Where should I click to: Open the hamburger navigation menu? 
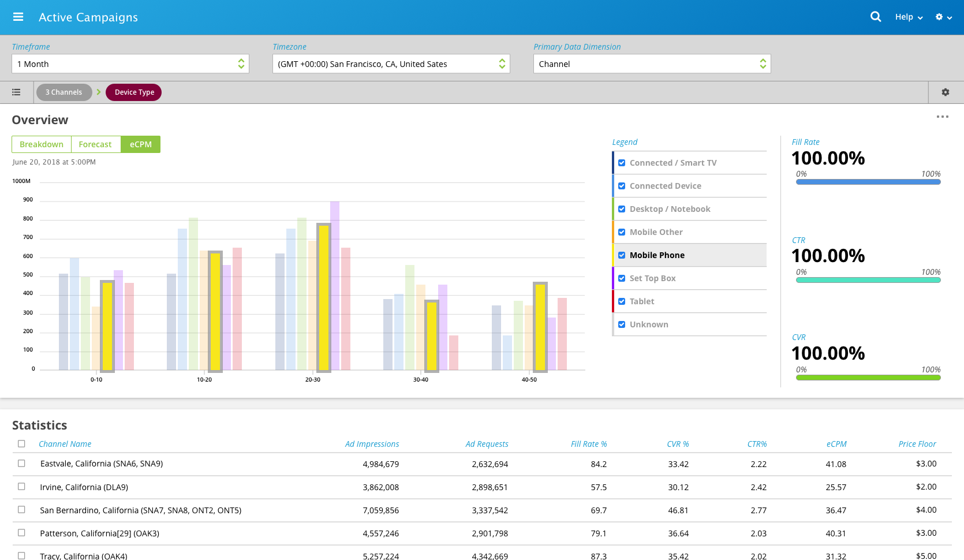pyautogui.click(x=18, y=17)
